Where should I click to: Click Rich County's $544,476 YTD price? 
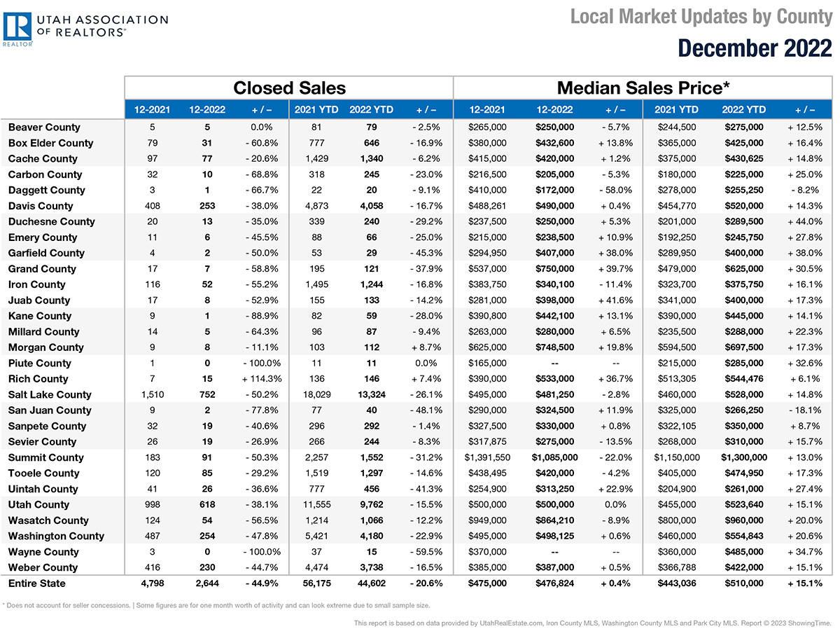point(744,379)
